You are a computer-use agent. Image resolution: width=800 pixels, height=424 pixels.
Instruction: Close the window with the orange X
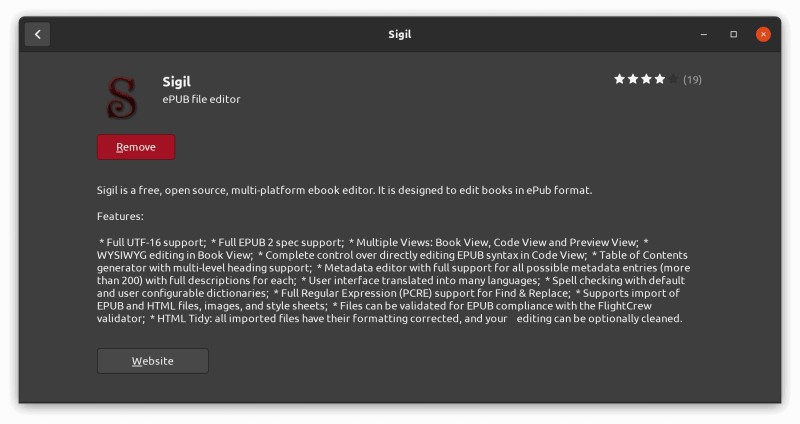pyautogui.click(x=763, y=34)
